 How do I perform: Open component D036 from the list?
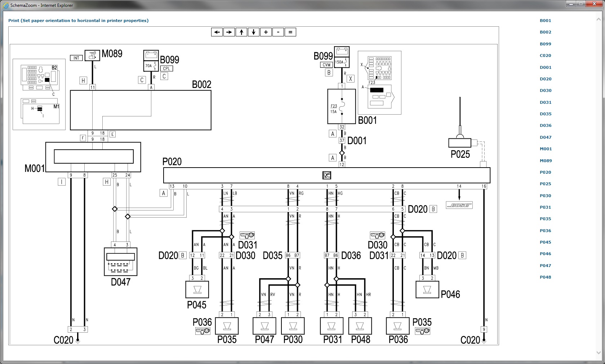point(545,125)
